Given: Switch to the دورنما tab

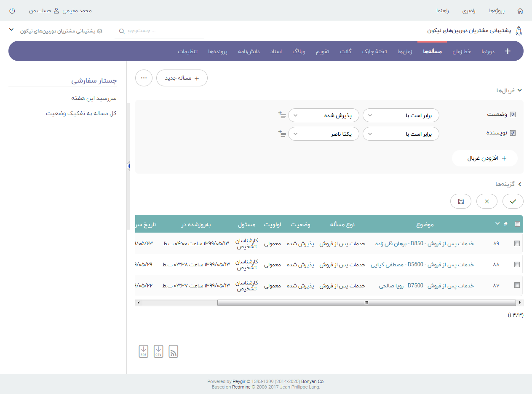Looking at the screenshot, I should click(488, 51).
